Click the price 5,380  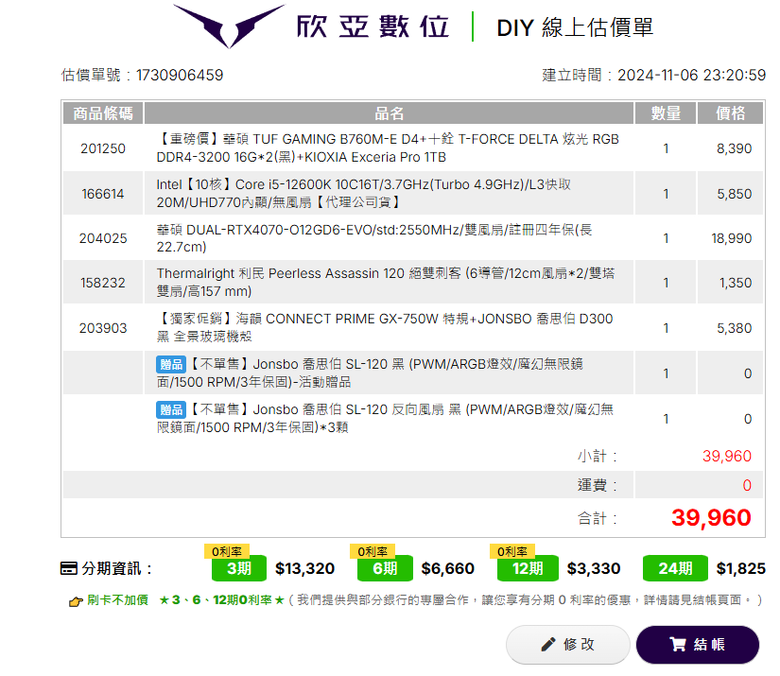click(734, 328)
